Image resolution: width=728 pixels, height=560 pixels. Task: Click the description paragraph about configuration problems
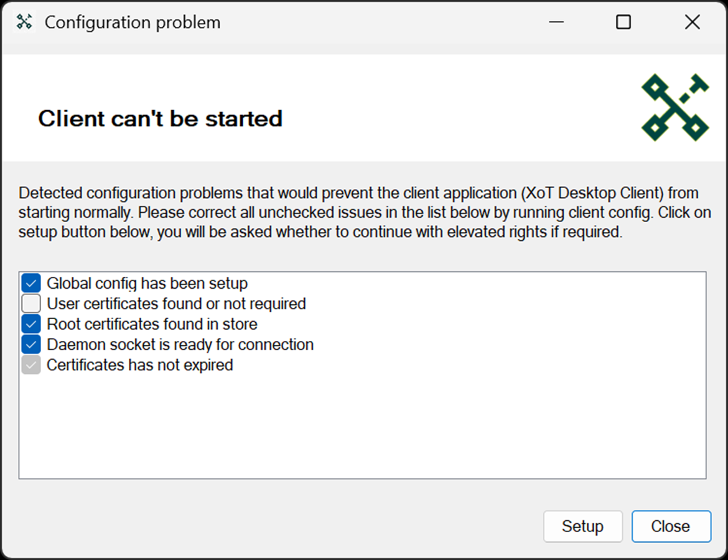point(365,212)
